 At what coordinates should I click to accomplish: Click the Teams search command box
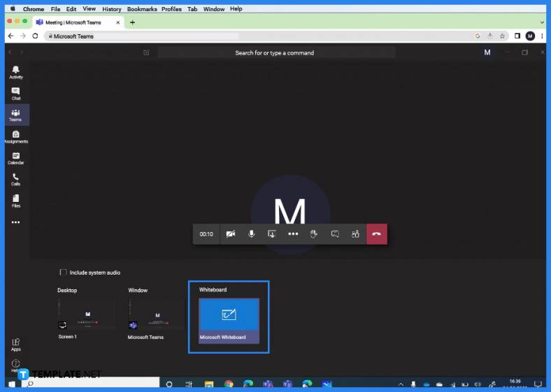click(x=277, y=52)
